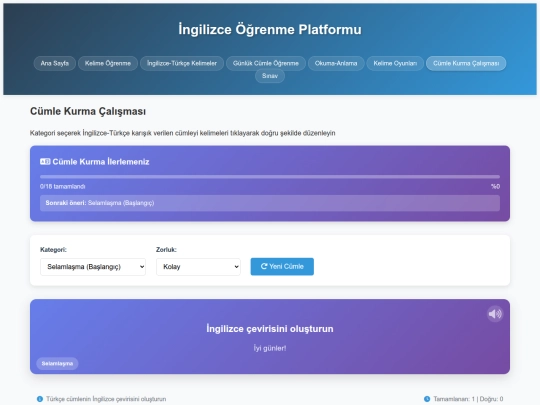Select the Cümle Kurma Çalışması tab
Screen dimensions: 540x405
tap(466, 63)
